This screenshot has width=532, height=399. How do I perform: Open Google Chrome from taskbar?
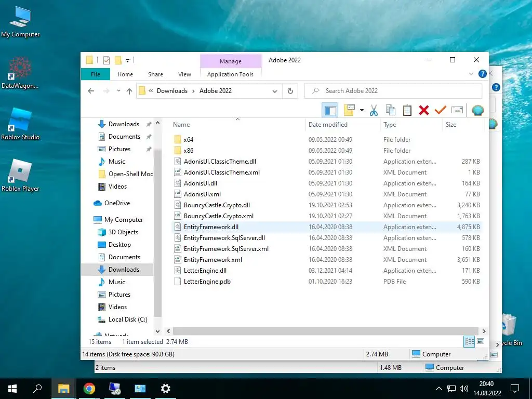click(89, 389)
